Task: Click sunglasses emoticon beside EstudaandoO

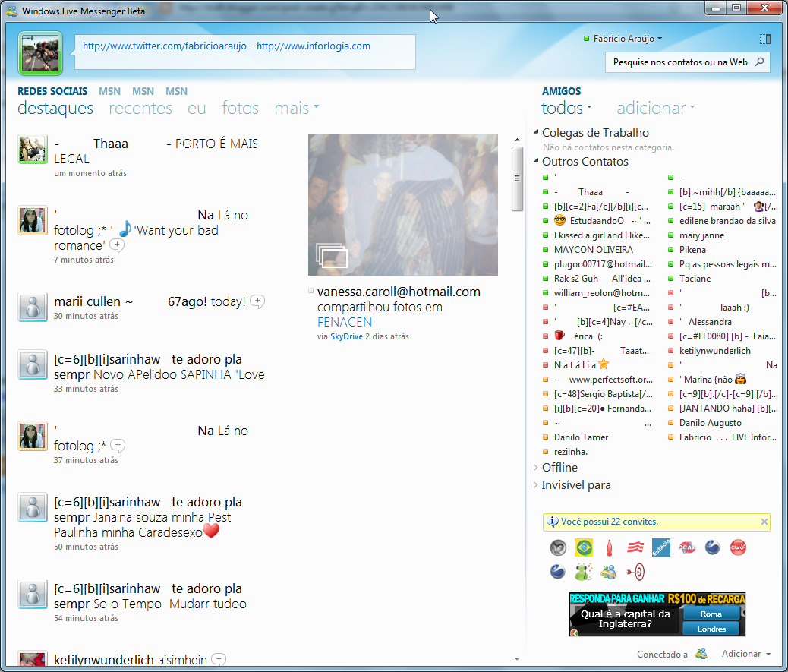Action: [x=559, y=220]
